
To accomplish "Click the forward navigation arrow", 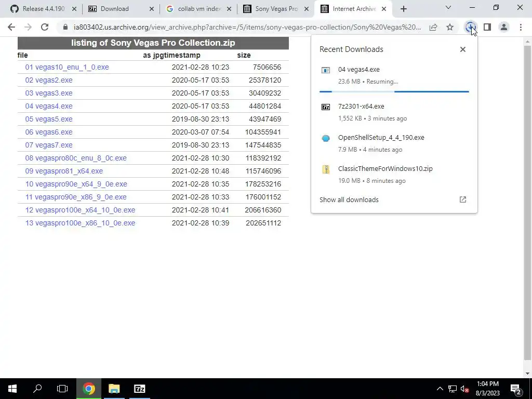I will pyautogui.click(x=28, y=27).
